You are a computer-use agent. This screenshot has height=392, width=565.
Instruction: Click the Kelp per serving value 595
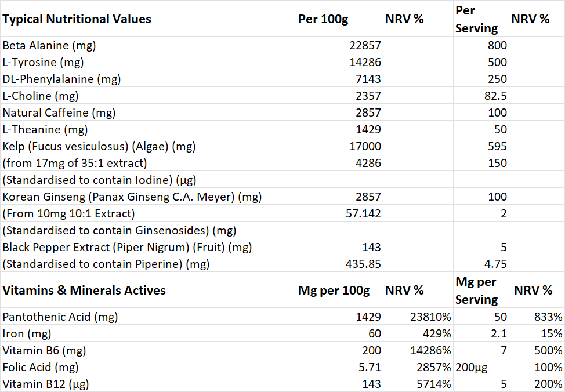tap(481, 146)
